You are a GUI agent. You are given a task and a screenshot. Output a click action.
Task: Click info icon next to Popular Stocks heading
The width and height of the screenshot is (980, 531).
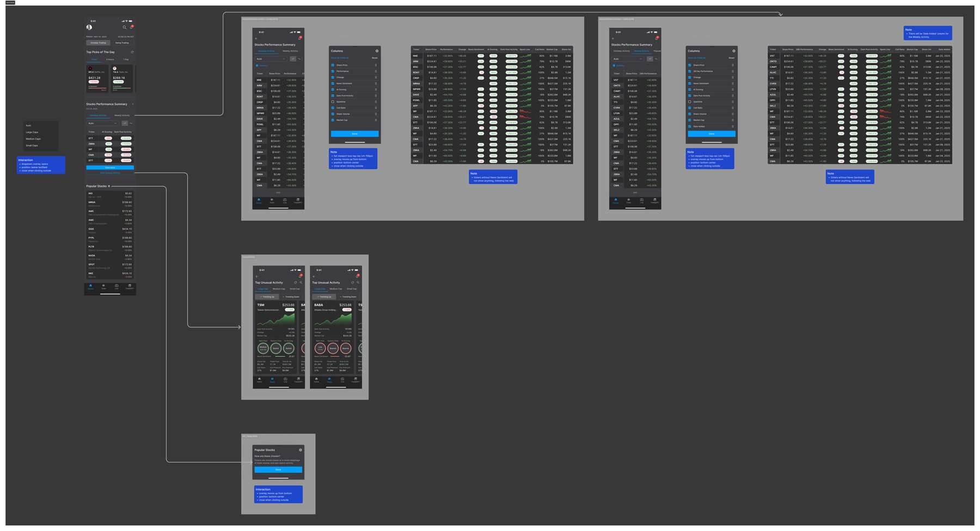click(x=109, y=186)
